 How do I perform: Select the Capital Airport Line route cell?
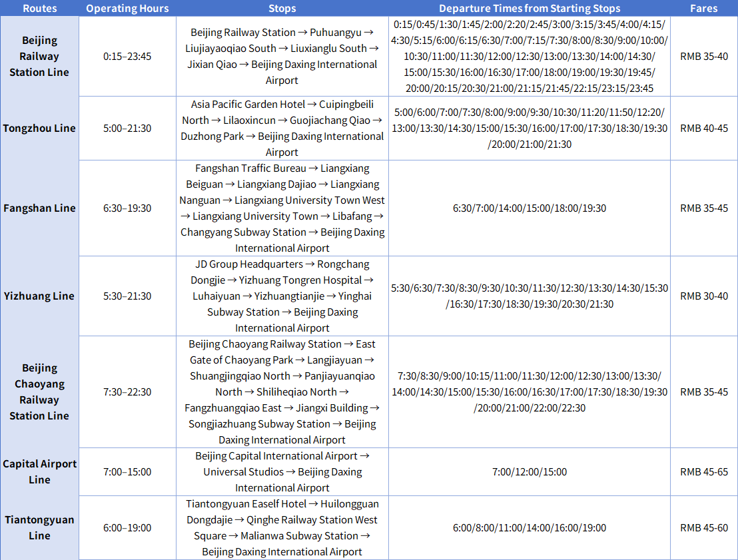[x=39, y=471]
